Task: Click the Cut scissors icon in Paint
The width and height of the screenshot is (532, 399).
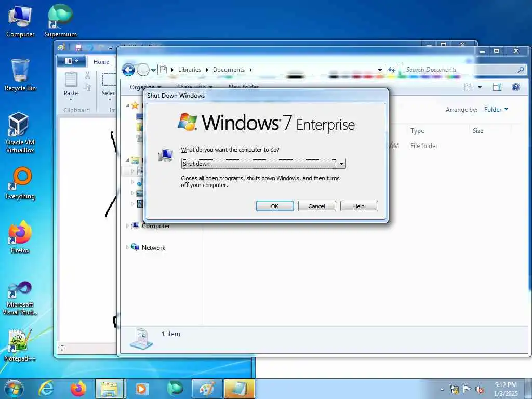Action: 87,75
